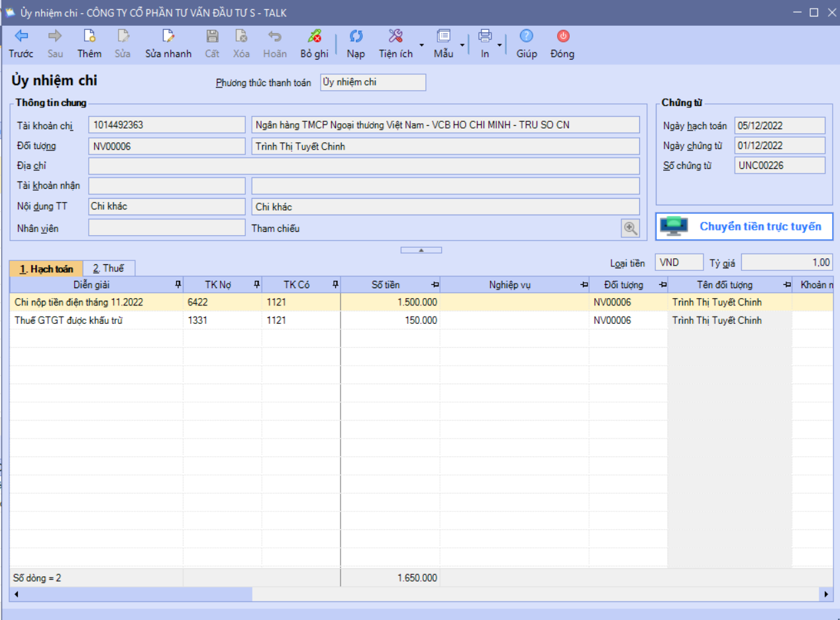Screen dimensions: 840x620
Task: Select row Thuế GTGT được khấu trừ
Action: coord(421,321)
